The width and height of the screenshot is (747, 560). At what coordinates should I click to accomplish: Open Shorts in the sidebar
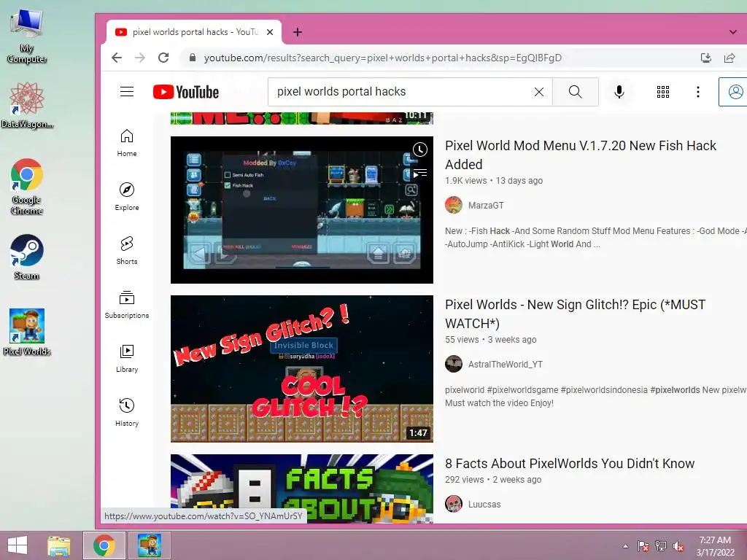pos(127,251)
